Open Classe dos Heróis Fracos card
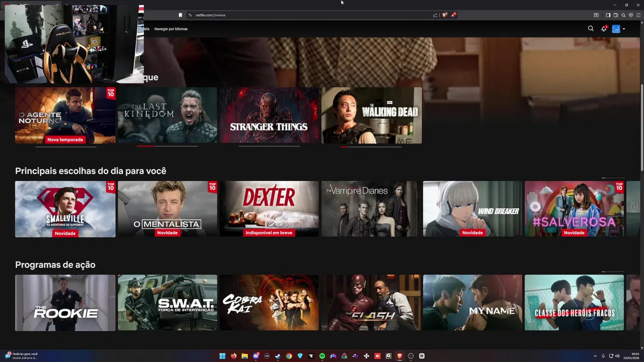 coord(574,303)
